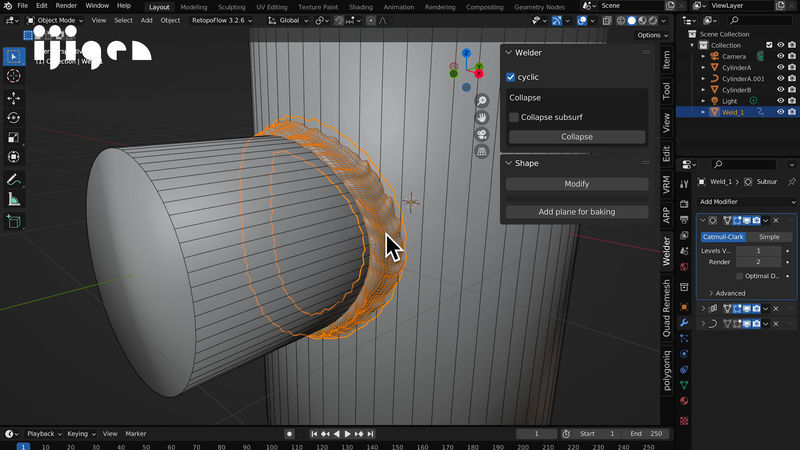800x450 pixels.
Task: Select the Move tool in the toolbar
Action: [14, 99]
